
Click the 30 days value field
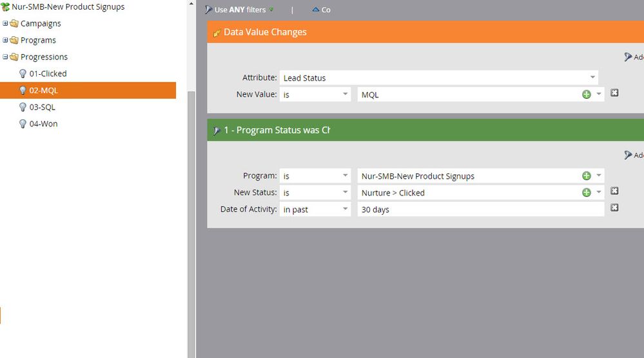[480, 210]
